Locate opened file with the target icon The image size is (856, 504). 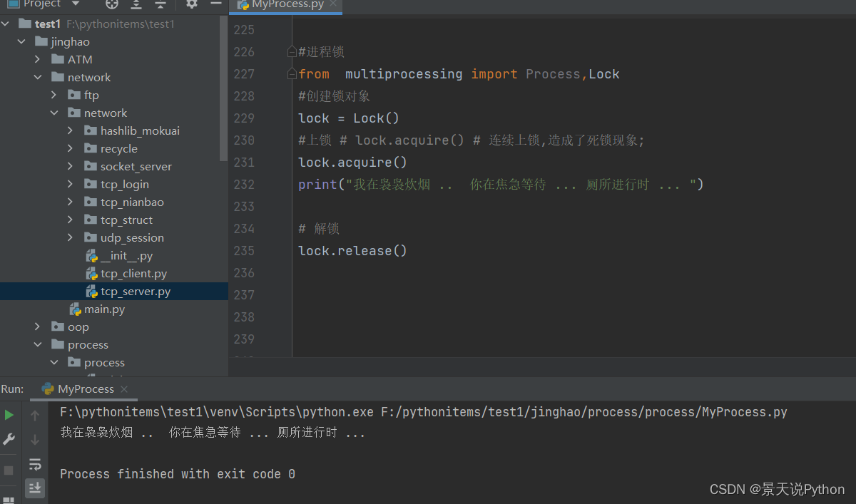[111, 5]
